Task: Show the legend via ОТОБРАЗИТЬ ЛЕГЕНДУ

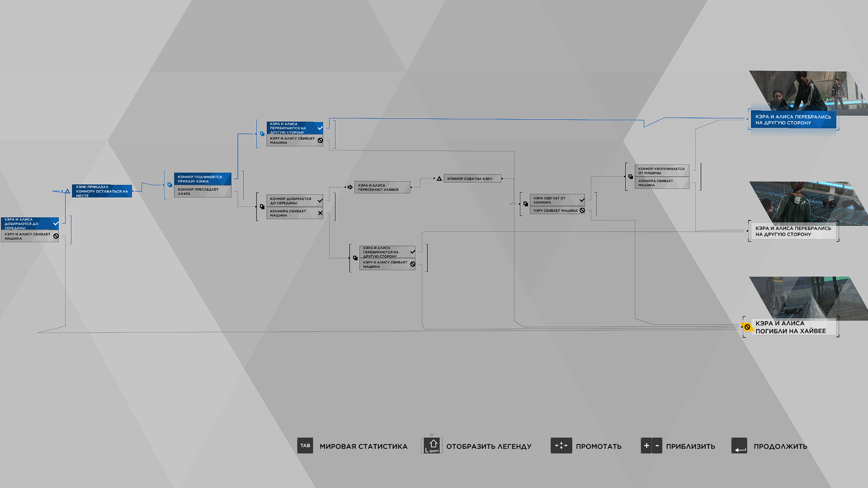Action: click(489, 446)
